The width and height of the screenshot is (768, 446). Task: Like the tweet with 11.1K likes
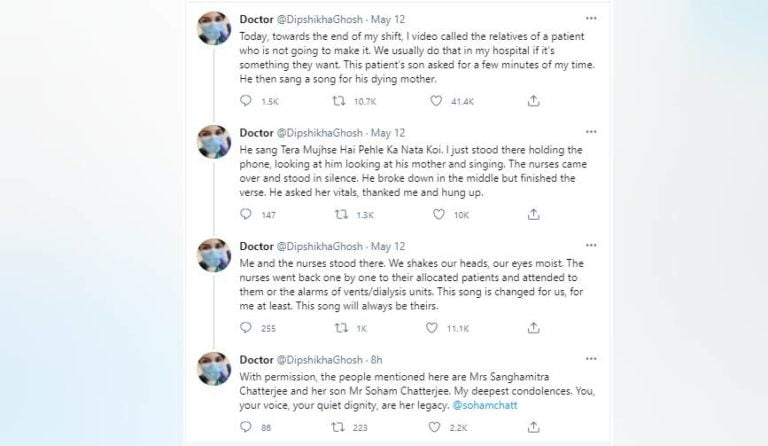coord(435,327)
